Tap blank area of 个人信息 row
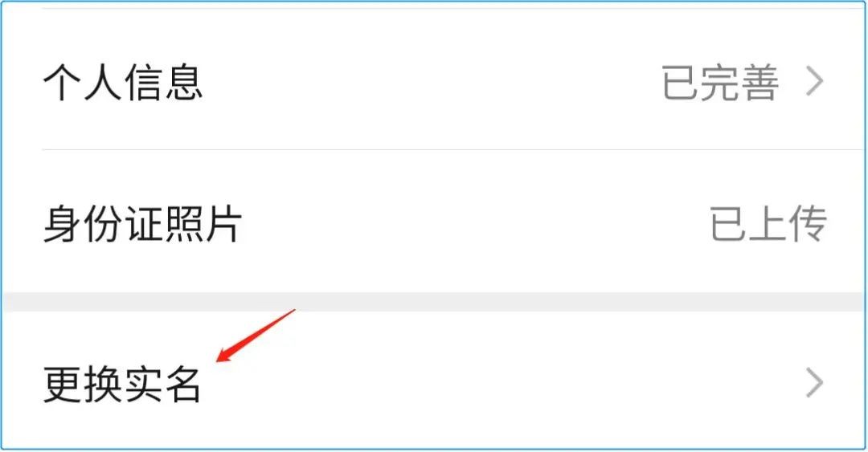This screenshot has width=868, height=452. tap(432, 82)
